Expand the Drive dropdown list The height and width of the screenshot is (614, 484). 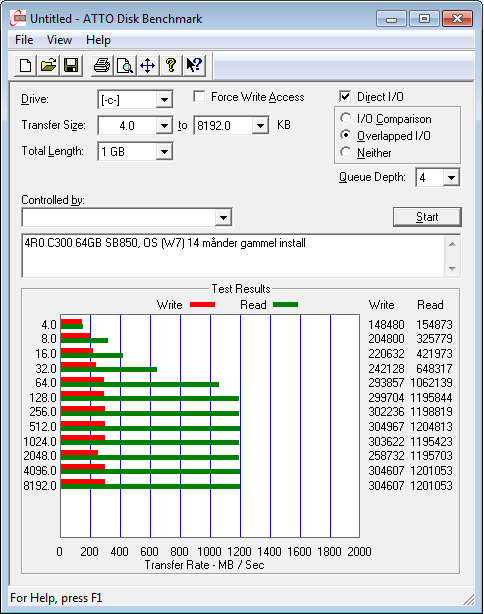coord(135,100)
